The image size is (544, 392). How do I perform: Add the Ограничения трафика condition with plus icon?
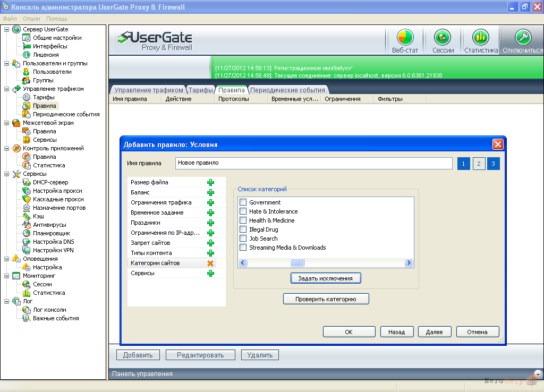[210, 202]
